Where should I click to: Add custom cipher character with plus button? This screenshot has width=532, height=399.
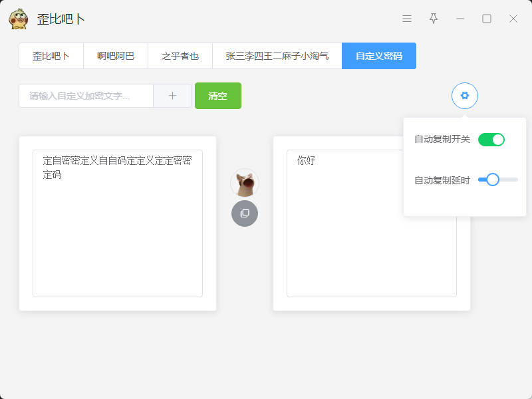[x=172, y=96]
